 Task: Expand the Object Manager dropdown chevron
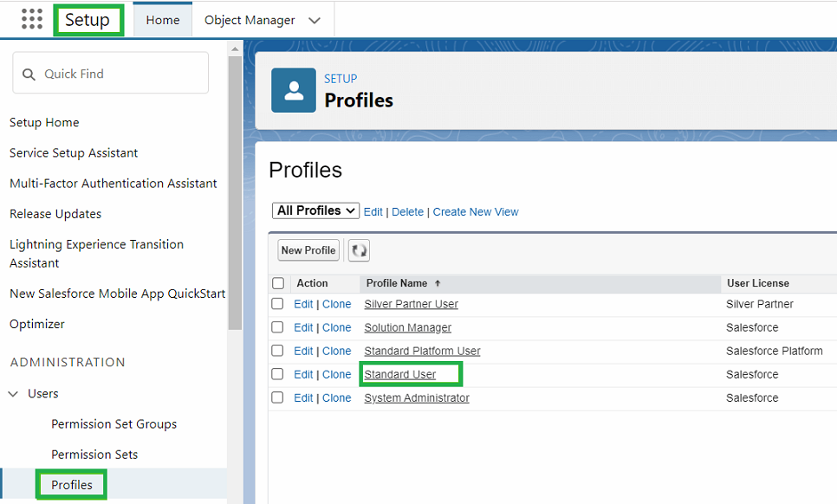(315, 18)
